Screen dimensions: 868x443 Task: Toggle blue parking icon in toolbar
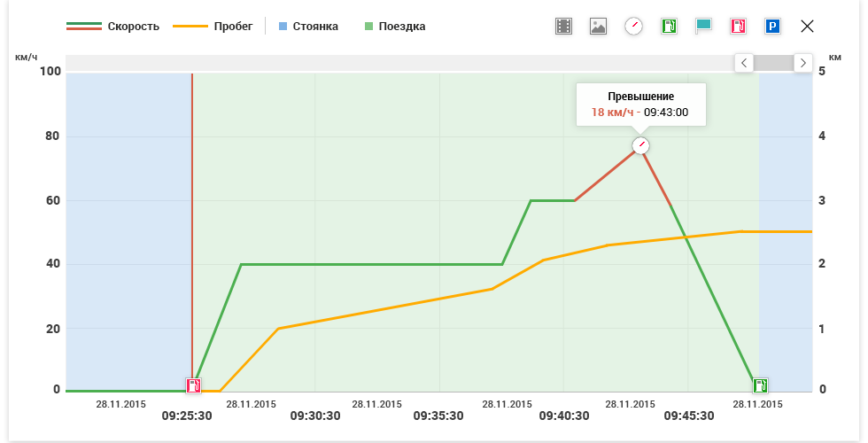point(772,27)
